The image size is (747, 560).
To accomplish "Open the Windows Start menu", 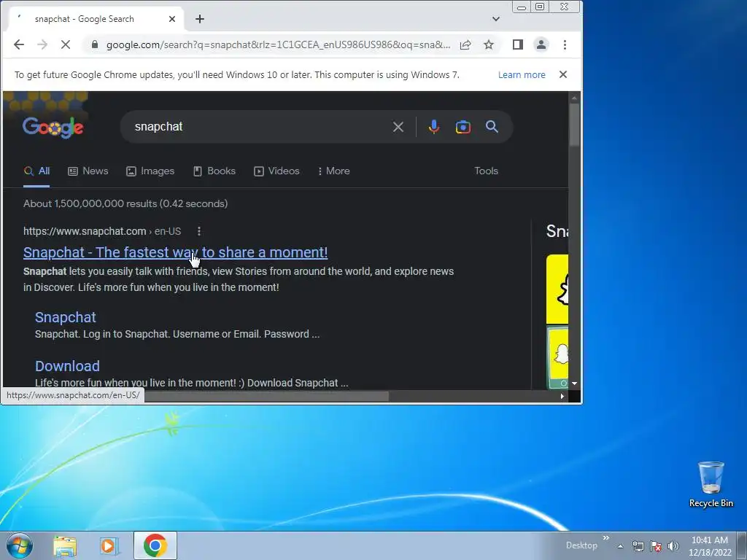I will [19, 545].
